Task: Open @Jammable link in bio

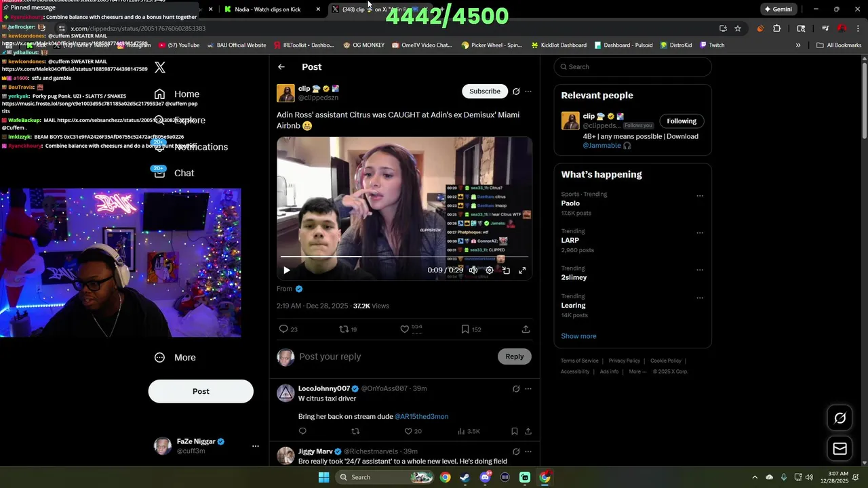Action: [x=601, y=146]
